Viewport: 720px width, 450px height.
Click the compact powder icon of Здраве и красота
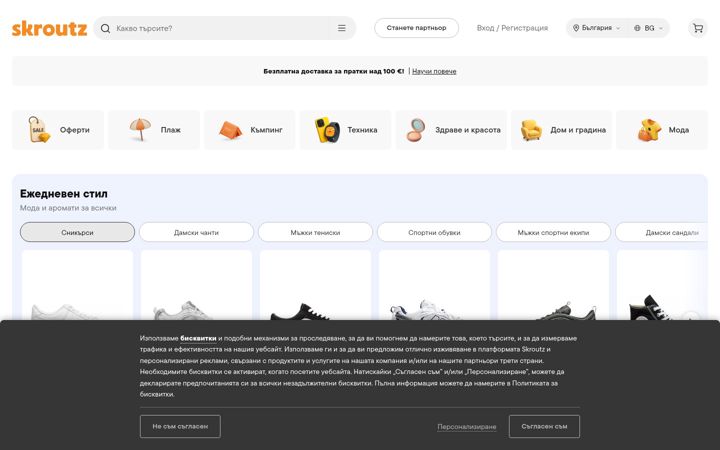click(416, 129)
